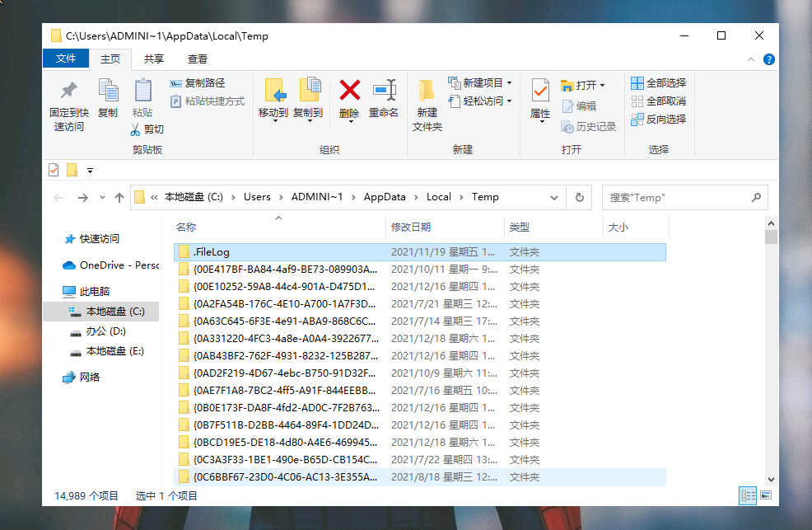The height and width of the screenshot is (530, 812).
Task: Open the Move to (移动到) button
Action: coord(273,100)
